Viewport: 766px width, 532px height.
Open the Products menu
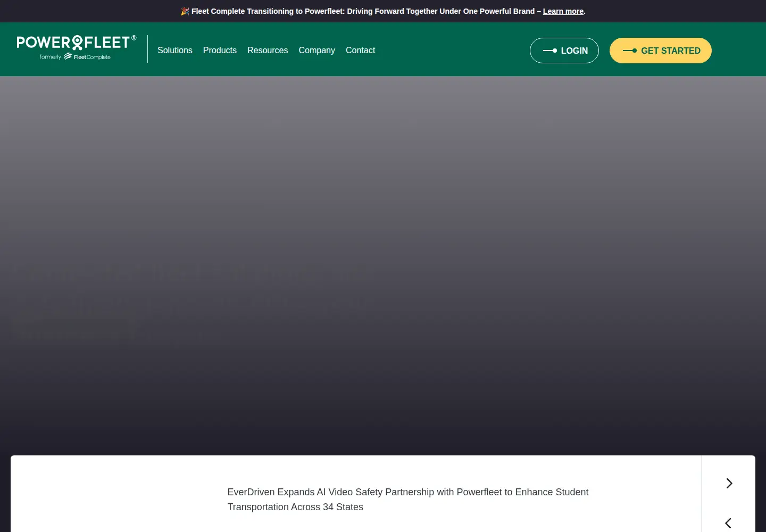pyautogui.click(x=220, y=50)
